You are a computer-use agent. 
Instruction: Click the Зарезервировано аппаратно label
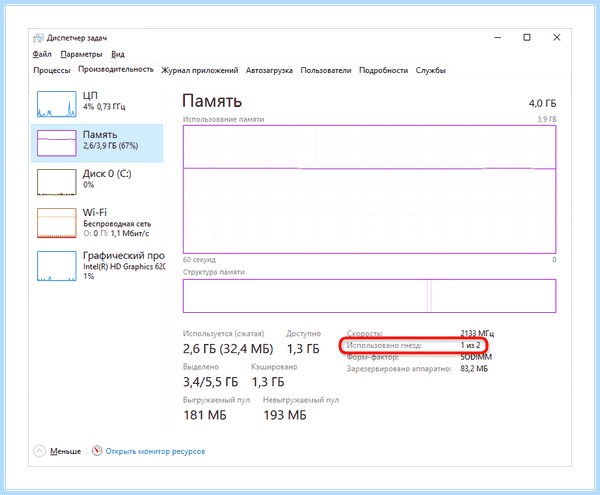click(x=399, y=369)
